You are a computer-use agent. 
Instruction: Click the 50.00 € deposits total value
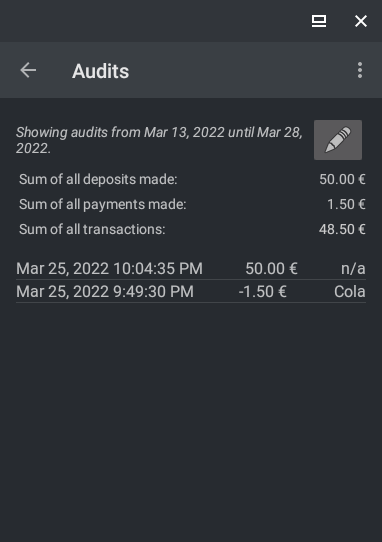tap(342, 179)
